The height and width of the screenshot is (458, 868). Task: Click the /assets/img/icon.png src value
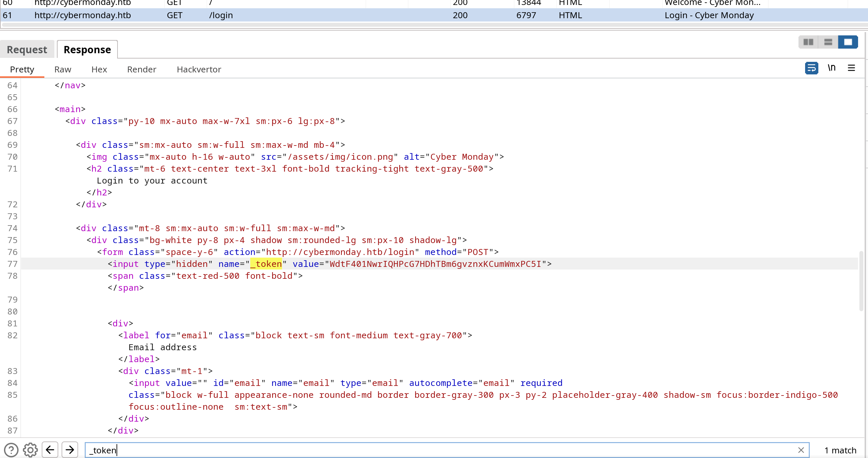(x=340, y=157)
